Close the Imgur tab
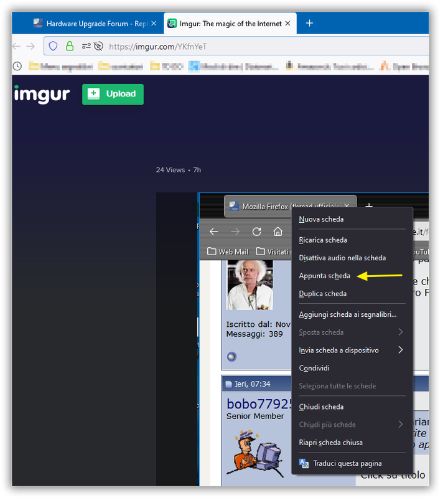The height and width of the screenshot is (498, 448). (x=287, y=24)
